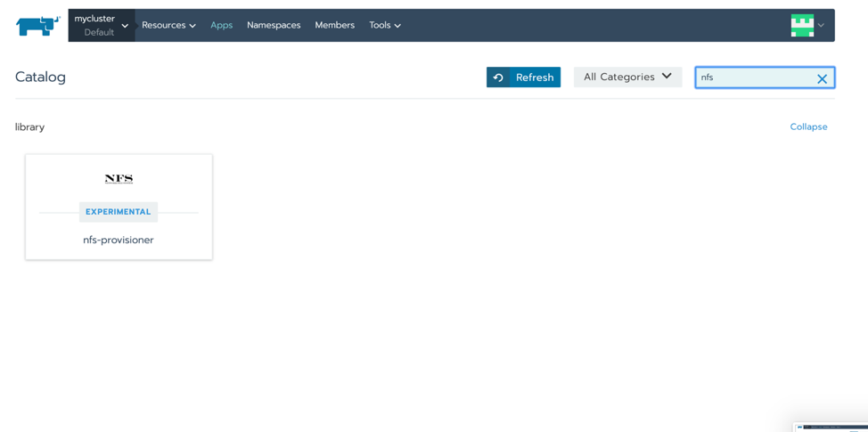
Task: Open the user avatar menu
Action: coord(802,25)
